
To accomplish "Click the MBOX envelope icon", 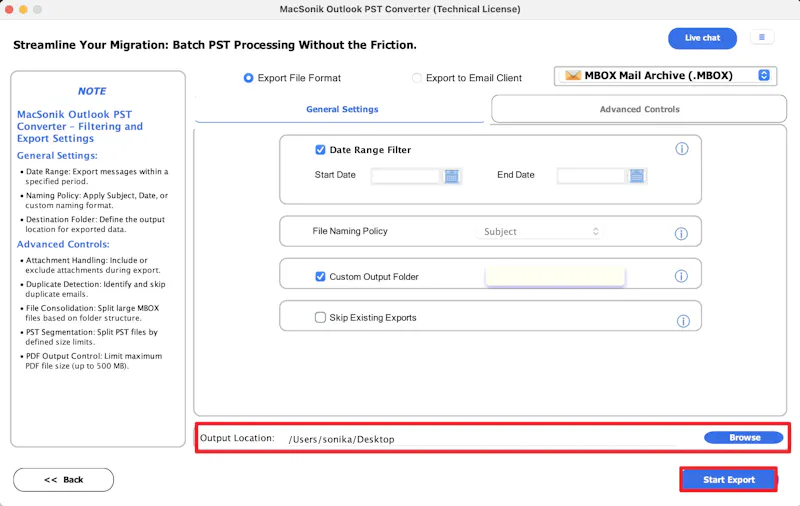I will coord(573,75).
